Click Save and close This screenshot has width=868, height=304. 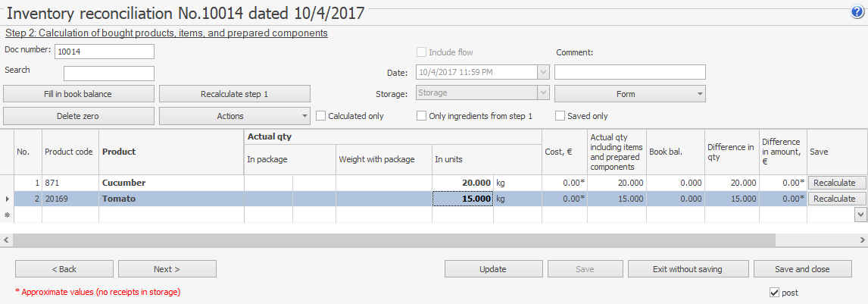coord(802,269)
